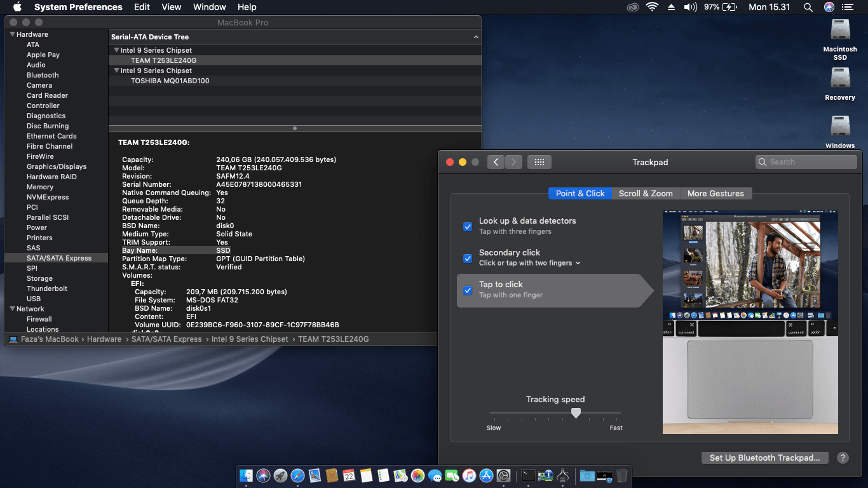Disable the Tap to click checkbox
868x488 pixels.
point(468,290)
